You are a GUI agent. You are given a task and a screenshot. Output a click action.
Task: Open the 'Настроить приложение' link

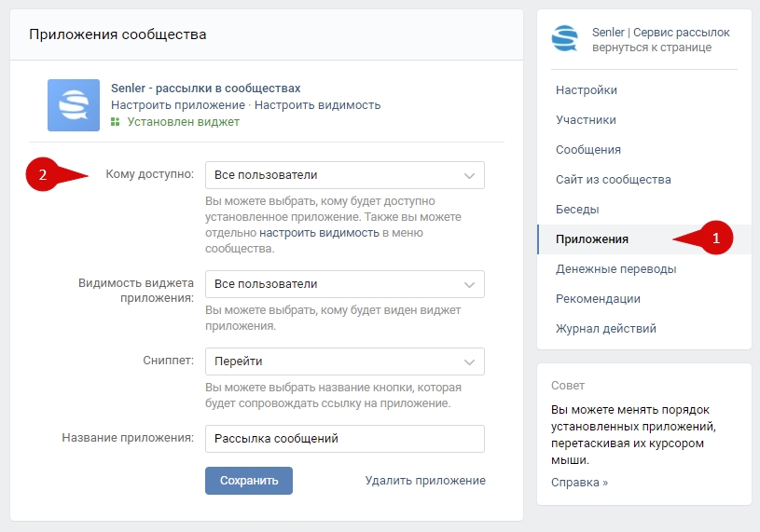177,105
